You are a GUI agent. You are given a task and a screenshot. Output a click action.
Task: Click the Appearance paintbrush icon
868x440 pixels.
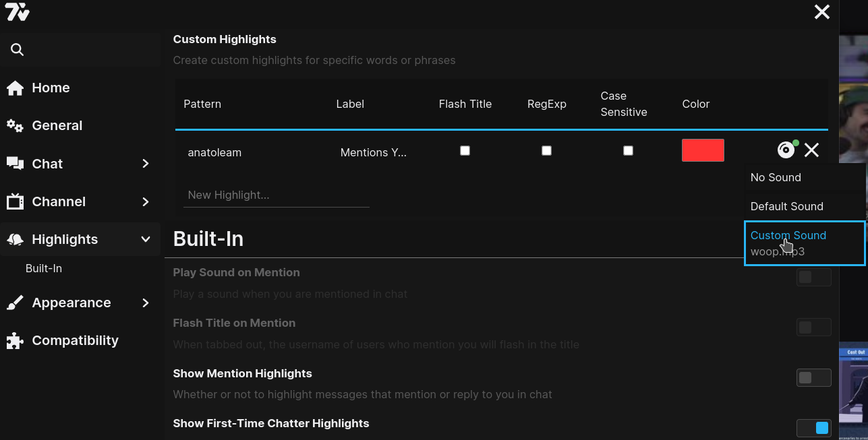pos(15,303)
